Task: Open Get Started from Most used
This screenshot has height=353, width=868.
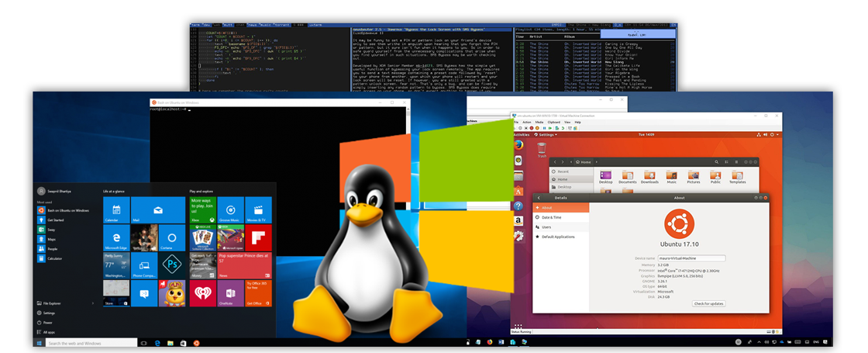Action: [51, 220]
